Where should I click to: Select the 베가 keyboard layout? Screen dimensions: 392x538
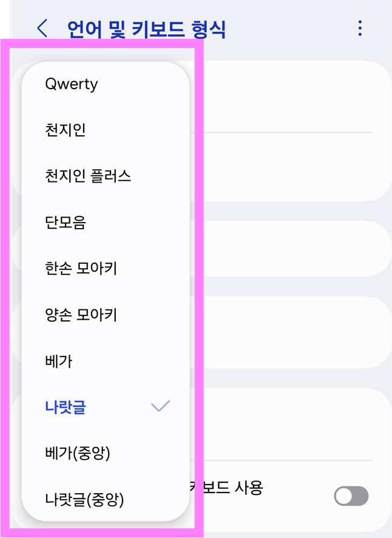point(57,361)
